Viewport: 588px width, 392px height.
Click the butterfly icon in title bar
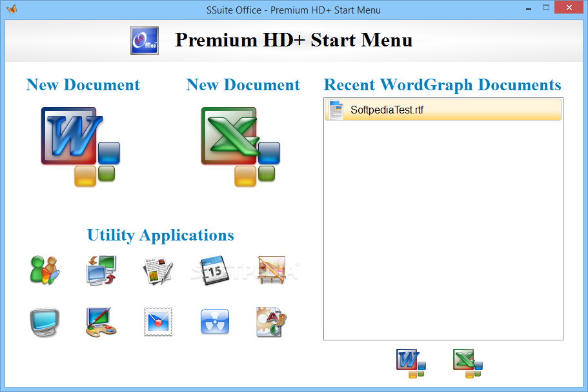point(12,9)
